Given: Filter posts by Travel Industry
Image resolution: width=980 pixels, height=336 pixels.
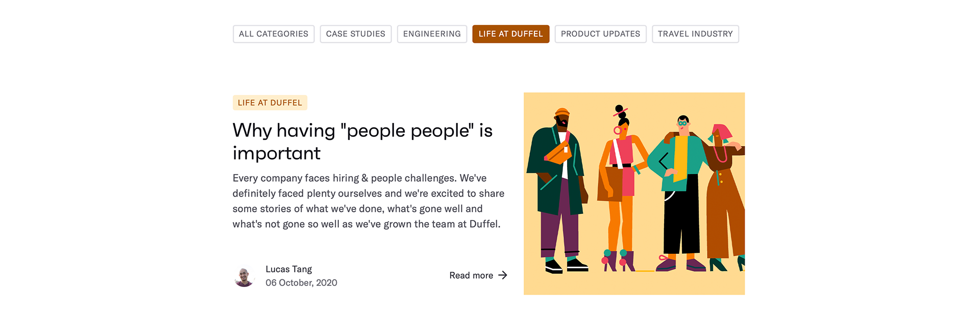Looking at the screenshot, I should 695,34.
